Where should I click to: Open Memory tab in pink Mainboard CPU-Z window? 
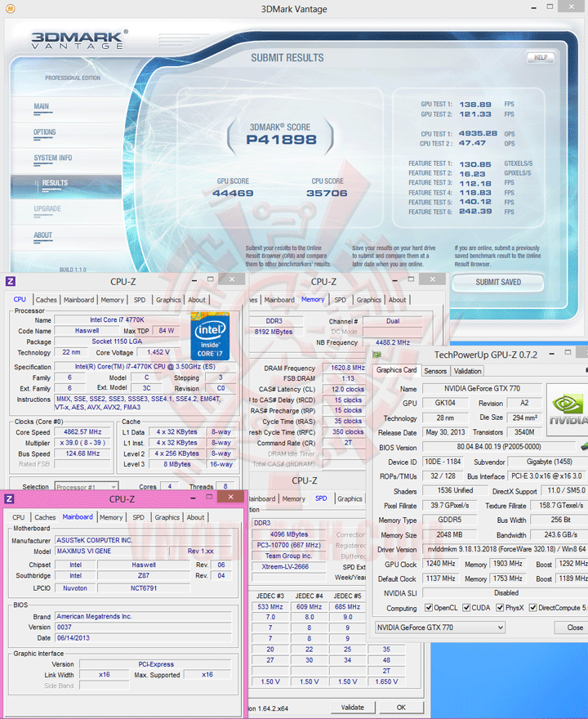point(111,517)
